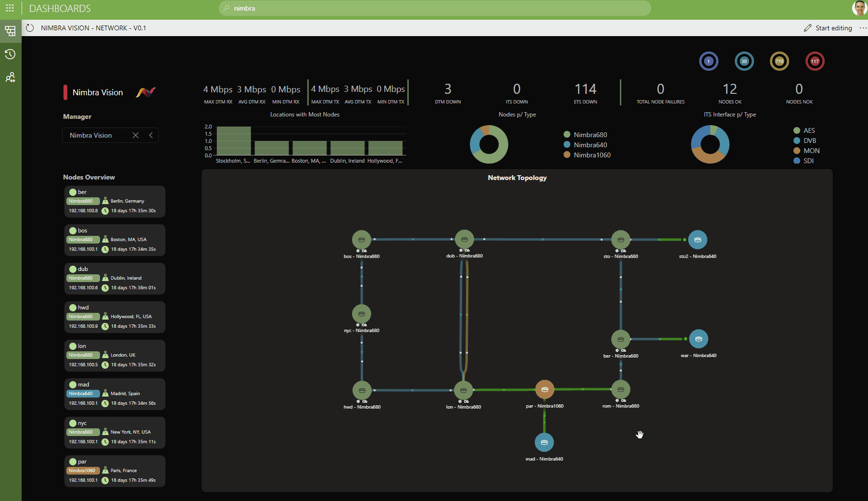The width and height of the screenshot is (868, 501).
Task: Click the DASHBOARDS title
Action: [60, 9]
